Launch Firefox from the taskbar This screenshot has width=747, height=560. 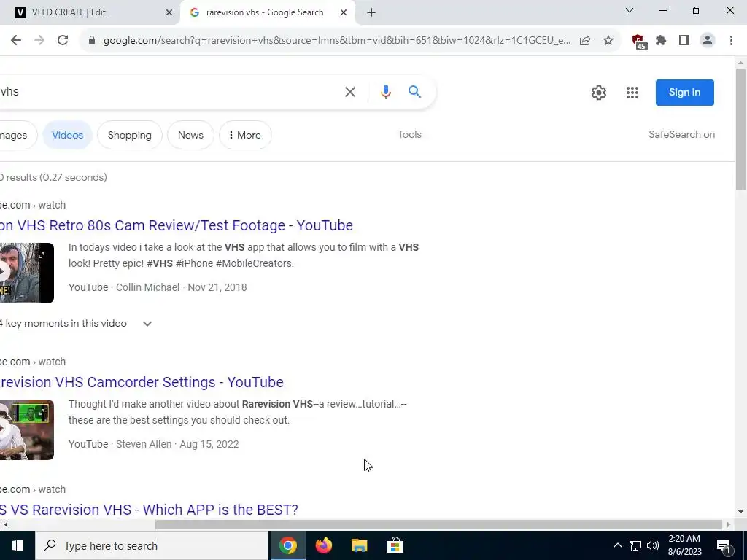323,545
